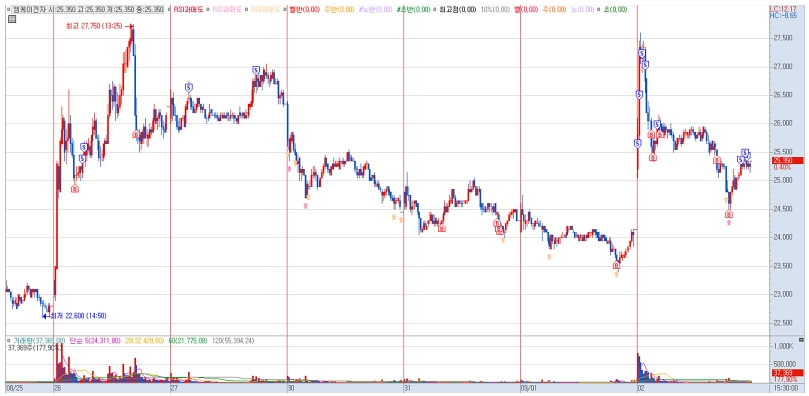This screenshot has height=396, width=809.
Task: Select the 30 date on the time axis
Action: coord(291,387)
